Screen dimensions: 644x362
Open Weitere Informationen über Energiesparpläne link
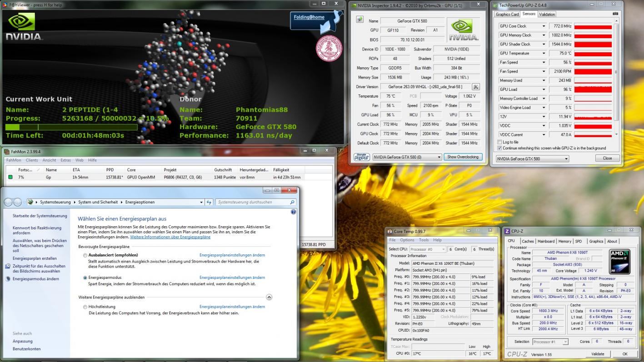(170, 237)
